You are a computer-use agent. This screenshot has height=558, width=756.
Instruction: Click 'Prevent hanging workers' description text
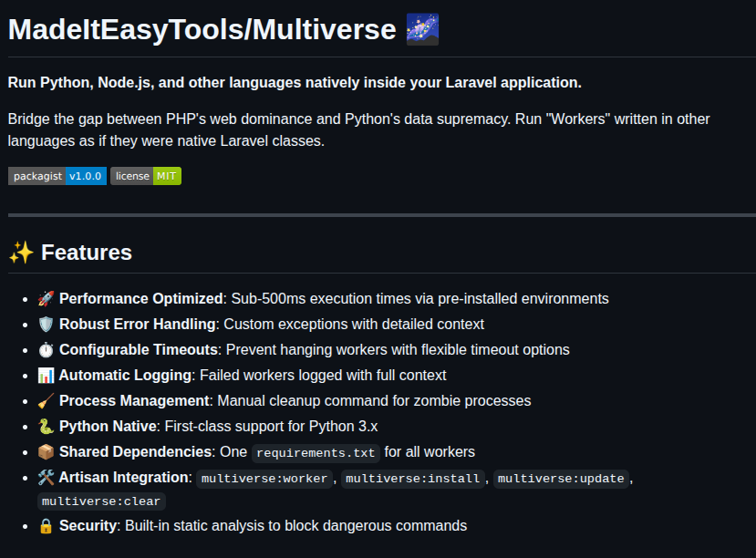[398, 350]
